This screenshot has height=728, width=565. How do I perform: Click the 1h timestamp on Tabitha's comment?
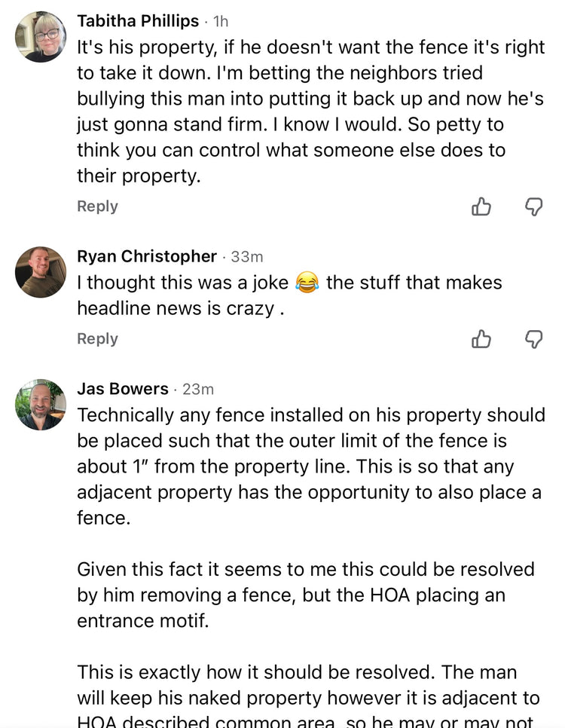tap(221, 22)
